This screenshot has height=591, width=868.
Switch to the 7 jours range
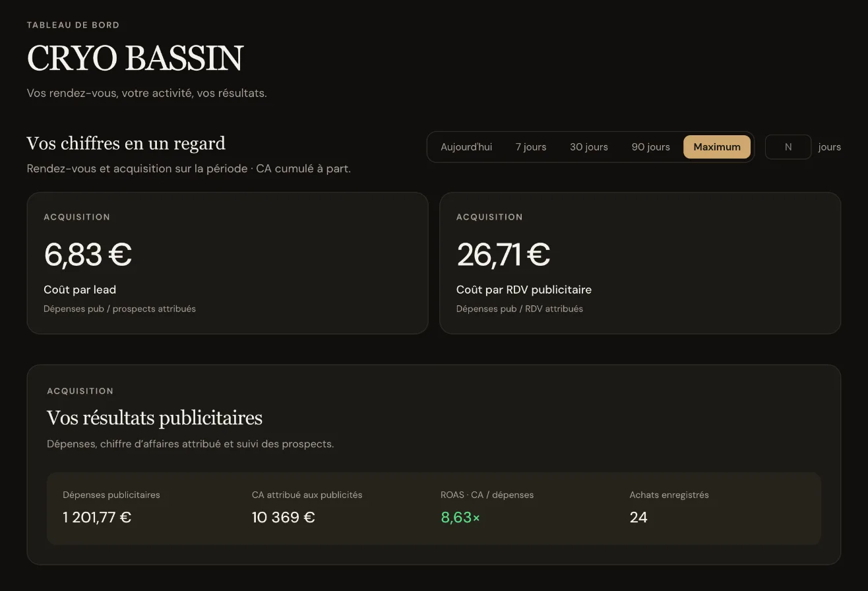coord(531,147)
